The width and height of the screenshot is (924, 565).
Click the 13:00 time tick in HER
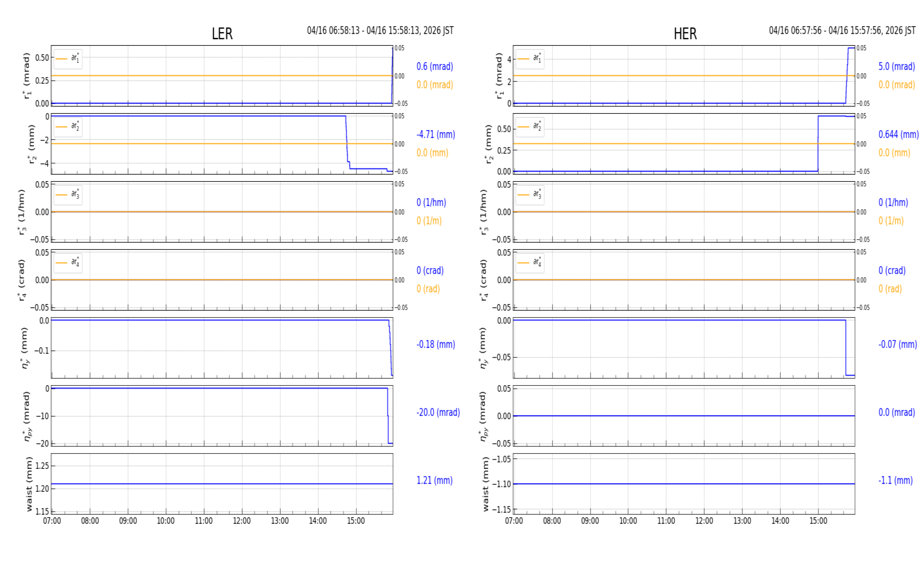tap(742, 521)
